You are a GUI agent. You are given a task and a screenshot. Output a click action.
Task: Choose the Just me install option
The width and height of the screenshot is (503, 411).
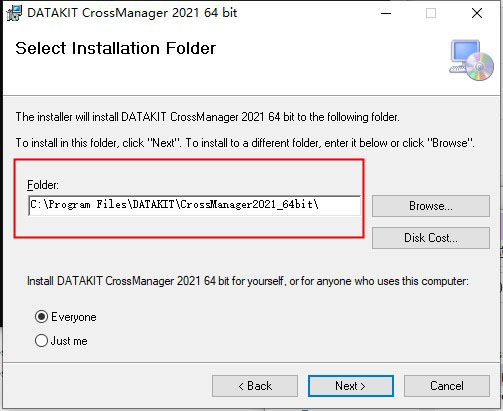[x=41, y=341]
